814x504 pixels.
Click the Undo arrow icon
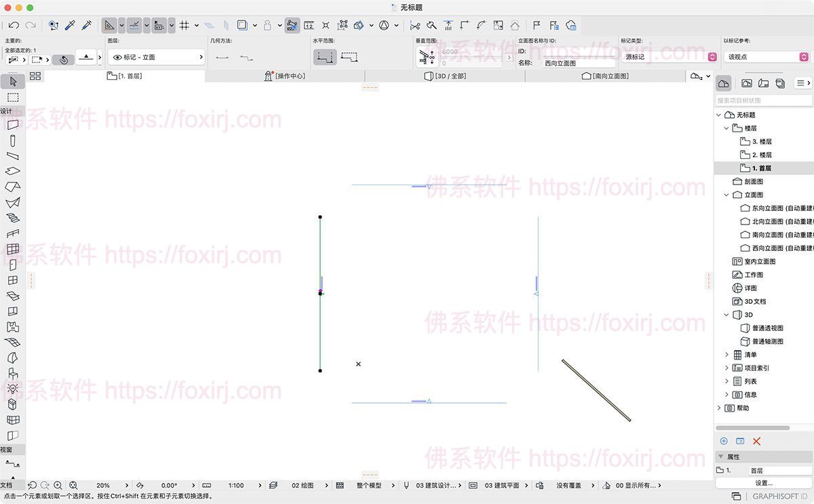coord(14,25)
